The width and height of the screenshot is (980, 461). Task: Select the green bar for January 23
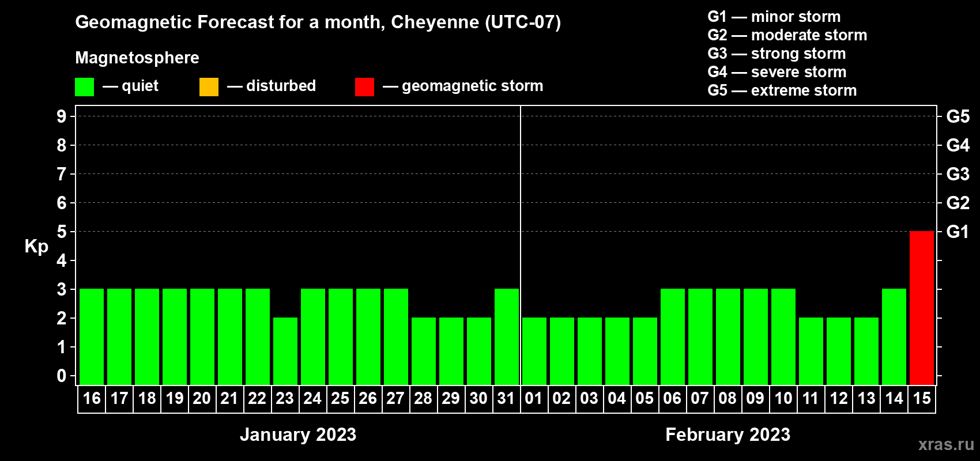pyautogui.click(x=285, y=351)
